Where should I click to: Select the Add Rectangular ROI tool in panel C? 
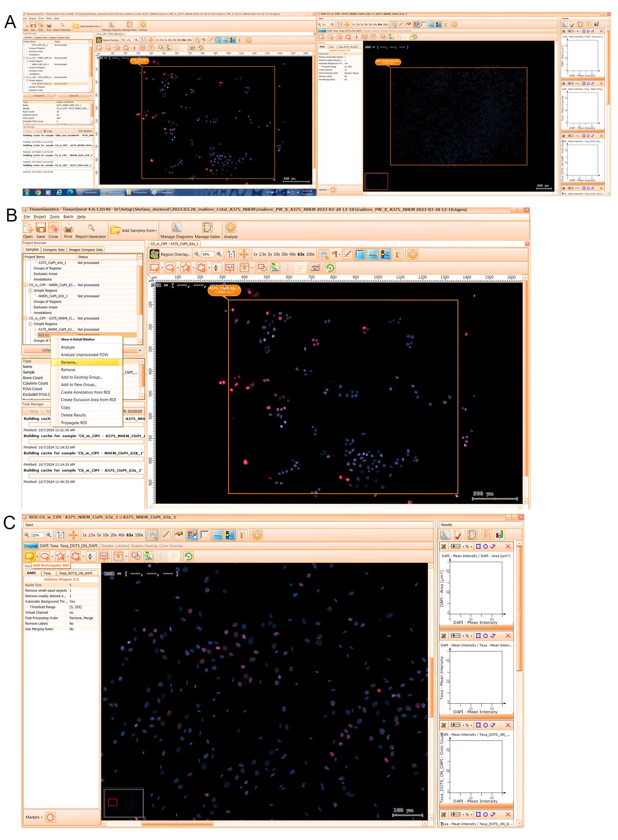tap(29, 556)
